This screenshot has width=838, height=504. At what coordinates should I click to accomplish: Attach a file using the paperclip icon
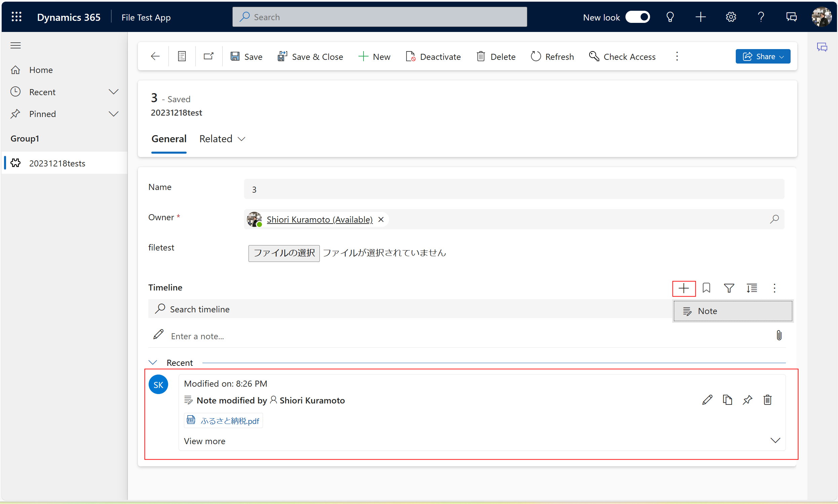(x=779, y=336)
